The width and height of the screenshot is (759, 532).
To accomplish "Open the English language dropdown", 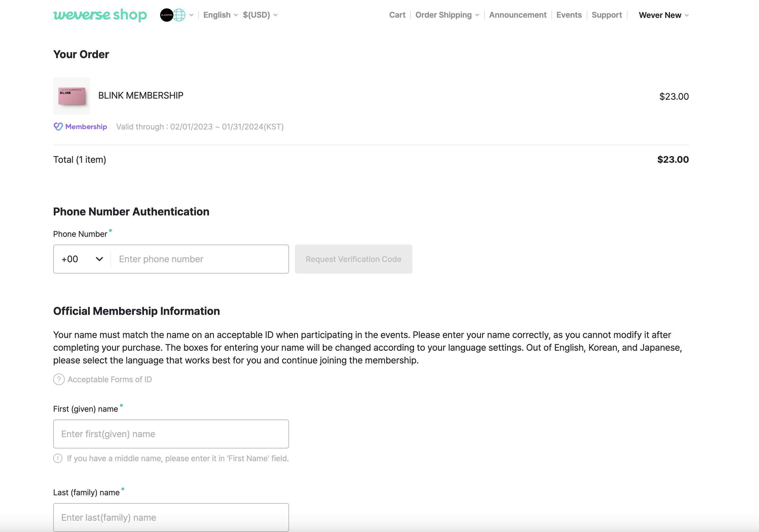I will pos(220,15).
